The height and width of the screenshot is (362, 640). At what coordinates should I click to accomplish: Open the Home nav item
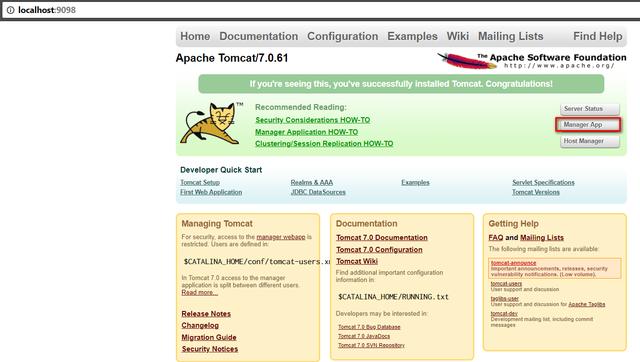pyautogui.click(x=195, y=36)
